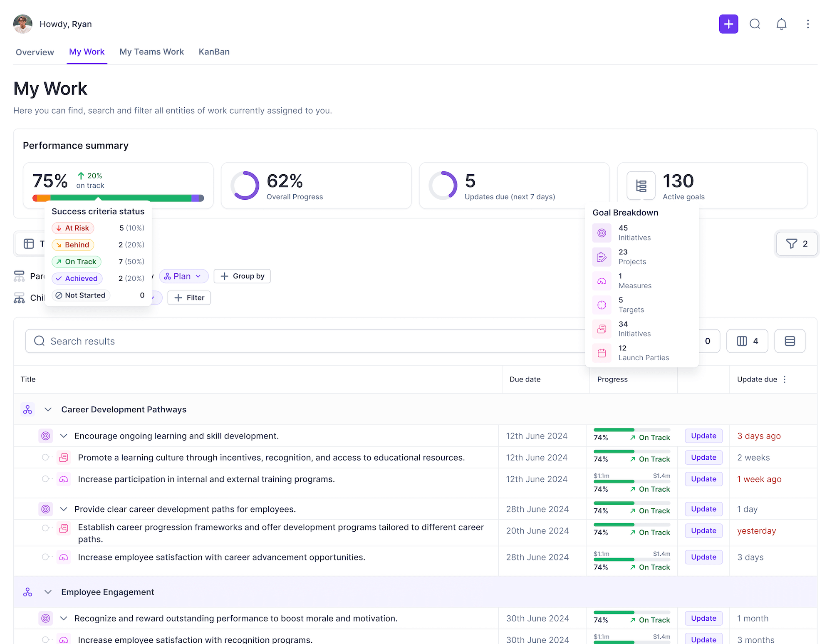Screen dimensions: 832x644
Task: Open columns selector icon showing 4
Action: [747, 341]
